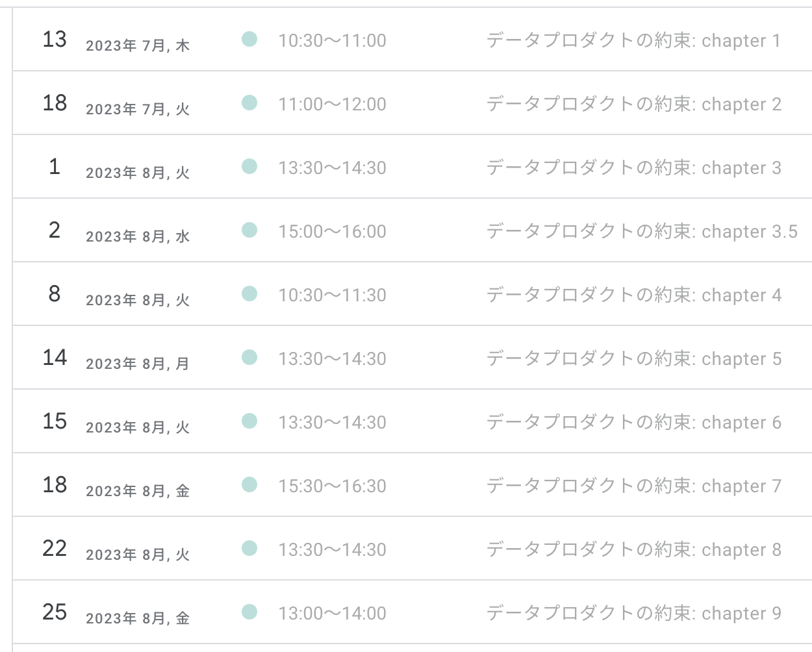Click the color dot for chapter 1
The image size is (812, 652).
pos(249,39)
